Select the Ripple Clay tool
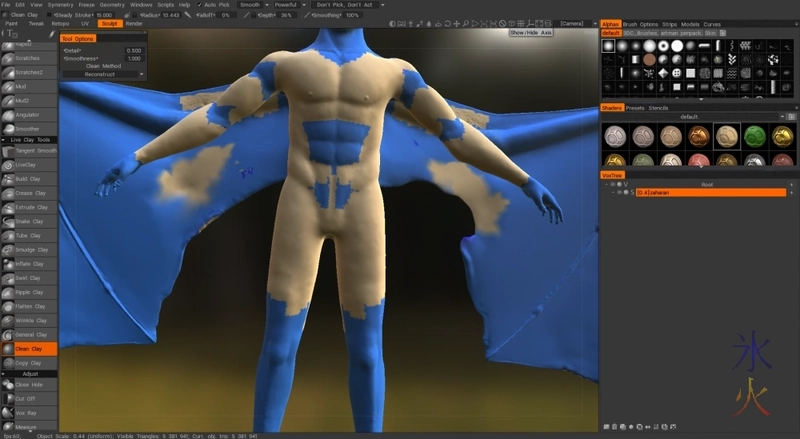Image resolution: width=800 pixels, height=439 pixels. coord(29,292)
